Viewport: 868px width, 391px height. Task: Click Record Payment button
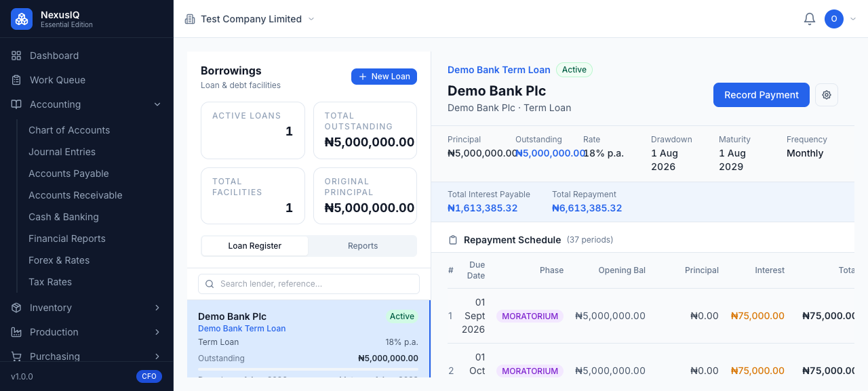(x=762, y=95)
